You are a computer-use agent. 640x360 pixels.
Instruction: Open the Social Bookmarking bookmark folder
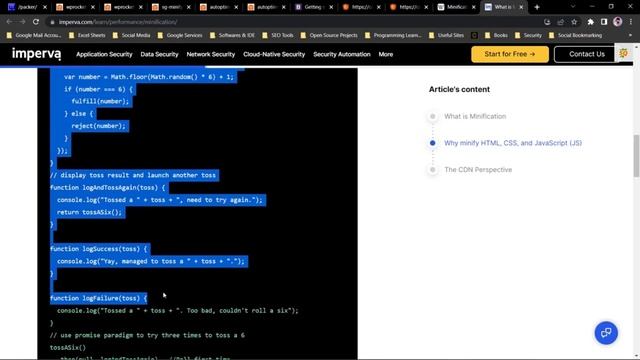click(x=576, y=36)
